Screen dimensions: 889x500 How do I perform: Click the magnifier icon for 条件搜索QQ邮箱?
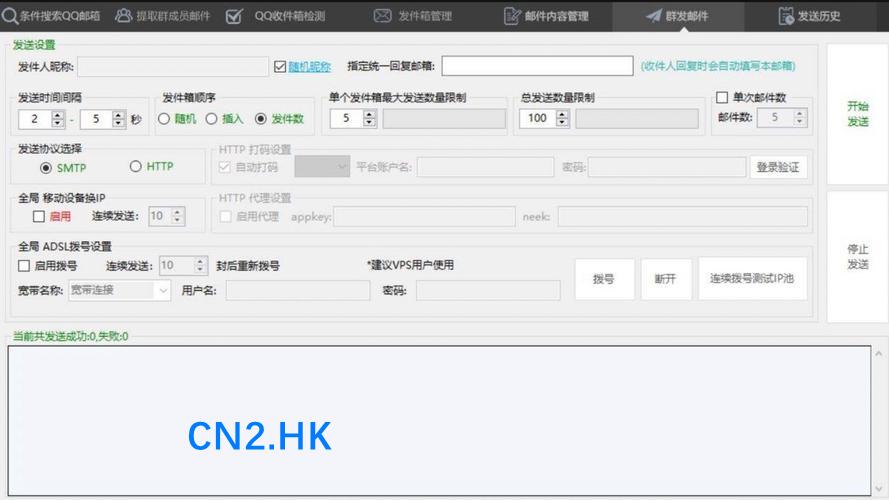(x=9, y=16)
